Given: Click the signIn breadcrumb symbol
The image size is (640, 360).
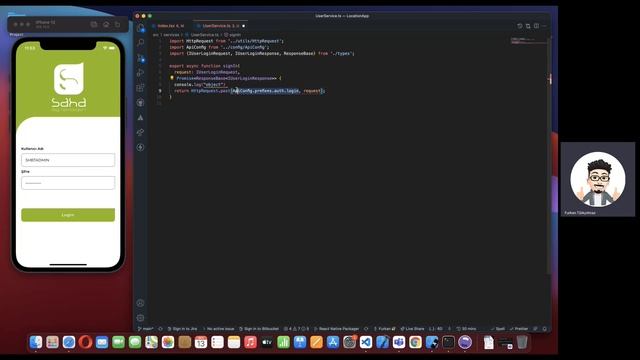Looking at the screenshot, I should coord(233,35).
